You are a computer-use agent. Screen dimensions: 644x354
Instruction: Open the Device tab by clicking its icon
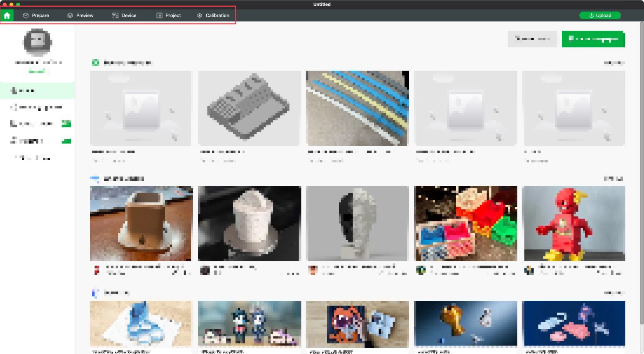click(115, 15)
